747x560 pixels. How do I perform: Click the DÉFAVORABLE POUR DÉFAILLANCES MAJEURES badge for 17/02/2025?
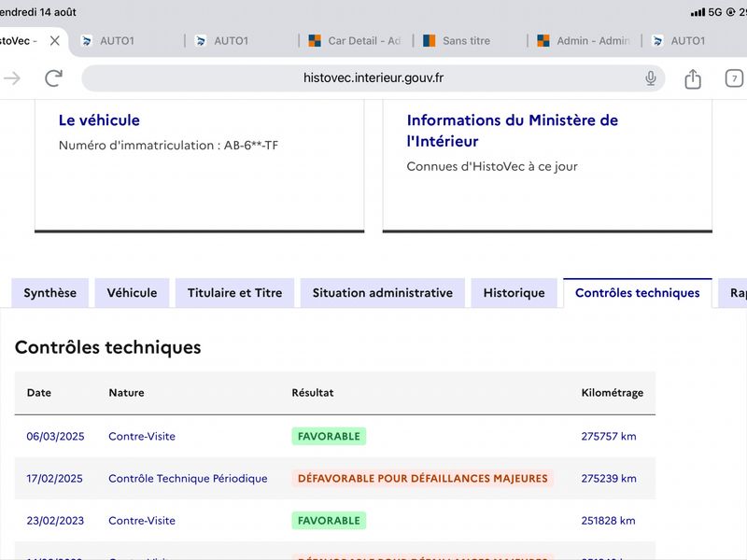tap(423, 478)
